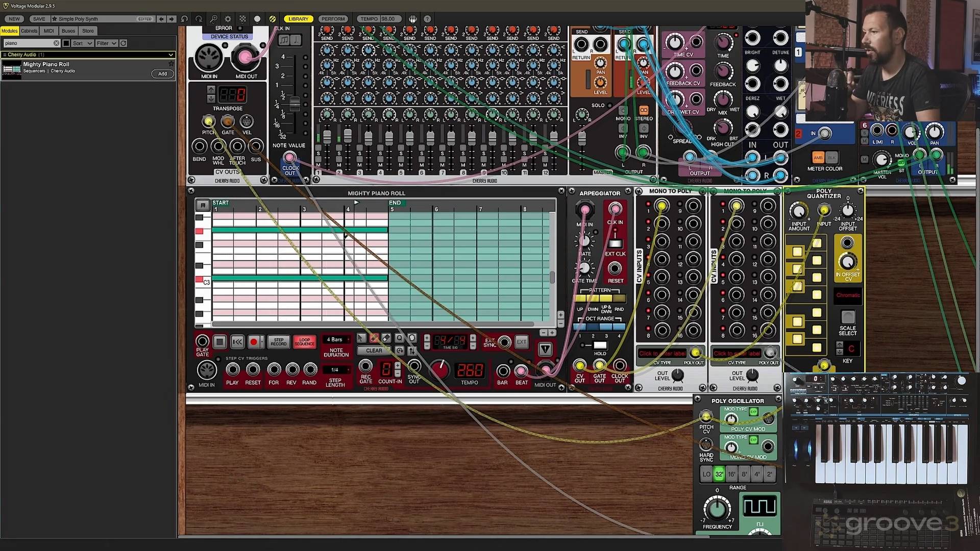Toggle the EXT sync button
Screen dimensions: 980x551
[521, 342]
